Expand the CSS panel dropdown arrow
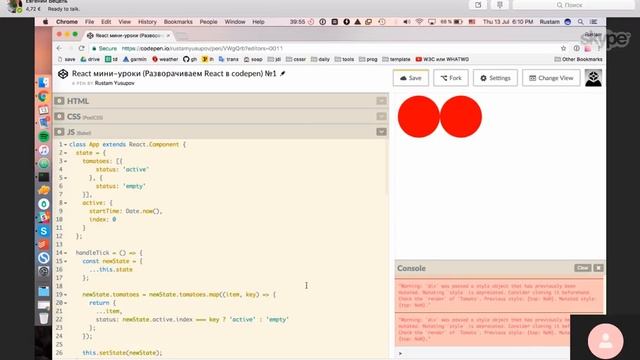Viewport: 640px width, 360px height. click(x=381, y=116)
